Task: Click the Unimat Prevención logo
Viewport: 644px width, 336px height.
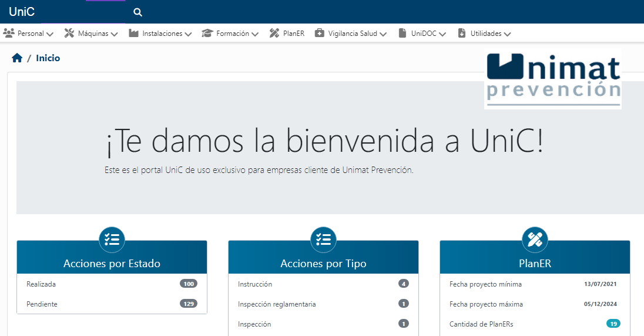Action: (x=553, y=79)
